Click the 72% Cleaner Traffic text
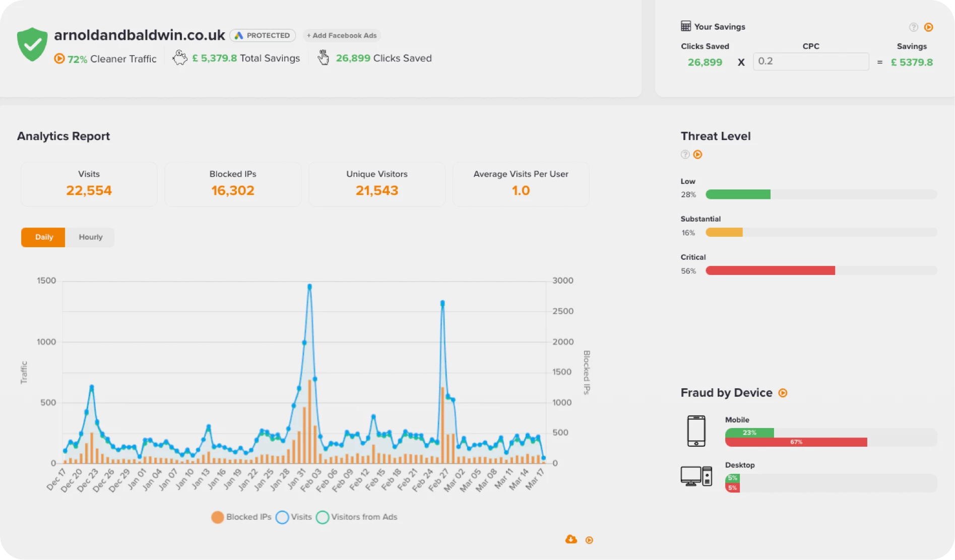 click(112, 59)
